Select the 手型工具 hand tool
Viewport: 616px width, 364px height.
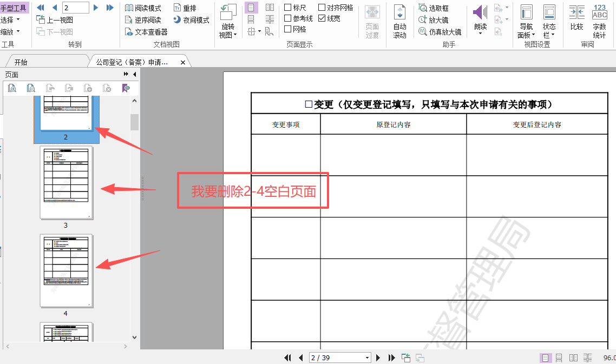[x=14, y=8]
